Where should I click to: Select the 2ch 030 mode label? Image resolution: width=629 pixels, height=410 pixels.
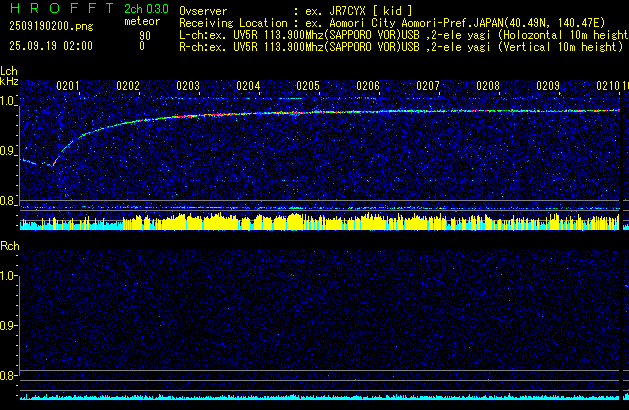146,8
